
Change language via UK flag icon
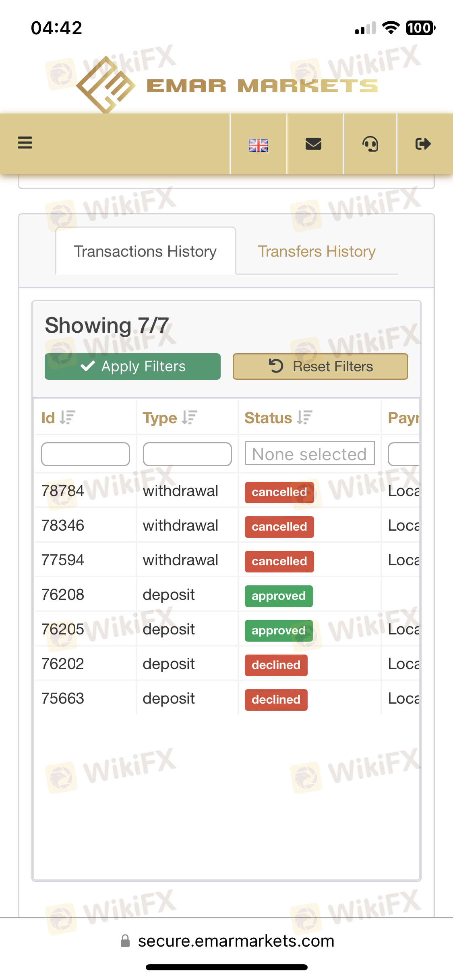point(259,145)
